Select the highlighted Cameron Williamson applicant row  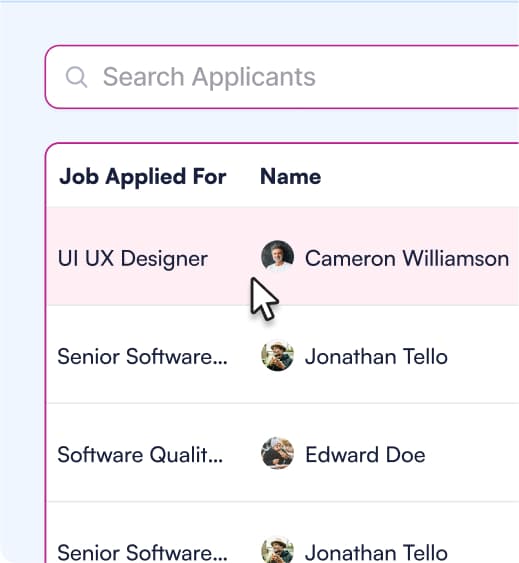[283, 256]
